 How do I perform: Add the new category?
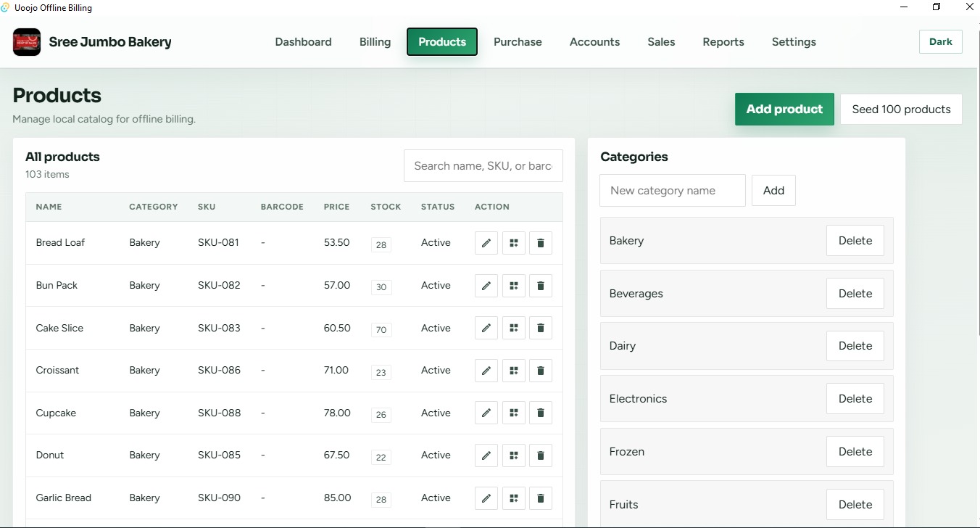coord(773,191)
